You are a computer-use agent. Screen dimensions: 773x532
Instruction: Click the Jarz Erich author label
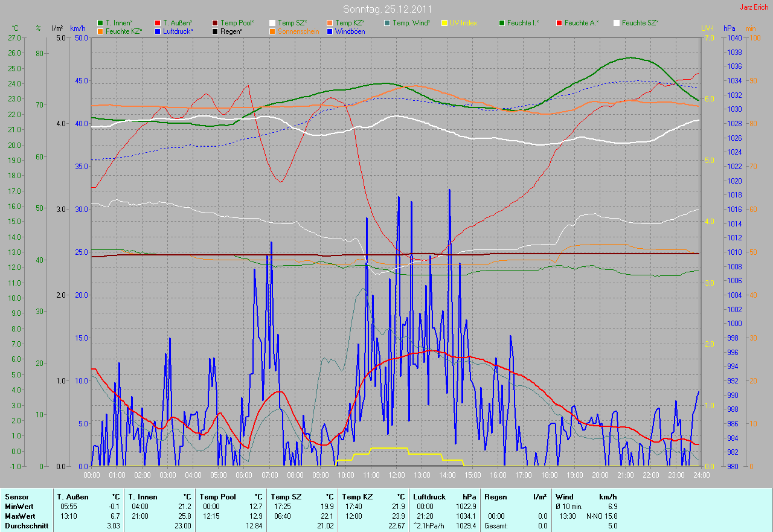pos(754,7)
